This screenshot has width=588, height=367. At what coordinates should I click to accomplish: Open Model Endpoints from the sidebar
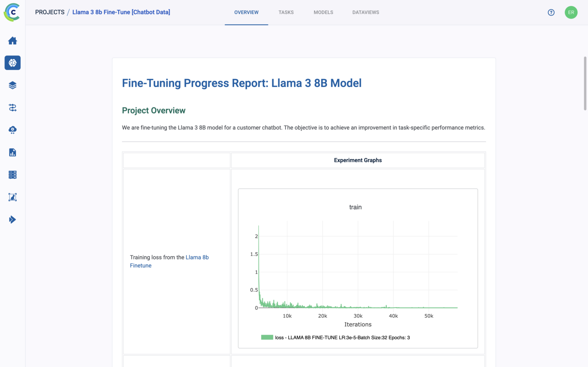pos(13,130)
